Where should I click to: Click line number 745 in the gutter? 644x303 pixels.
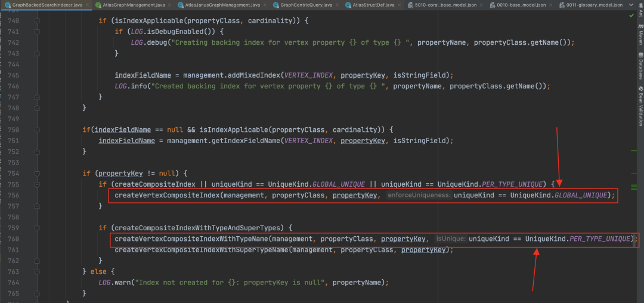pyautogui.click(x=14, y=75)
